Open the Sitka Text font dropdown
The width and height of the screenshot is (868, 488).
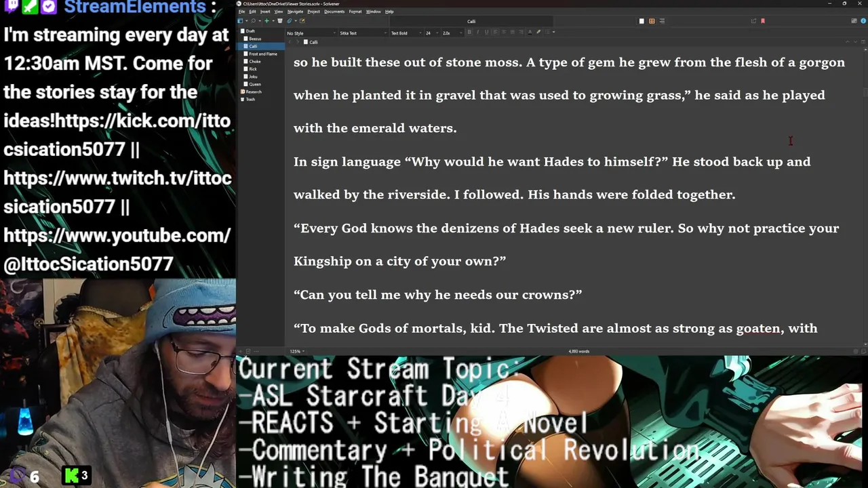[x=363, y=33]
